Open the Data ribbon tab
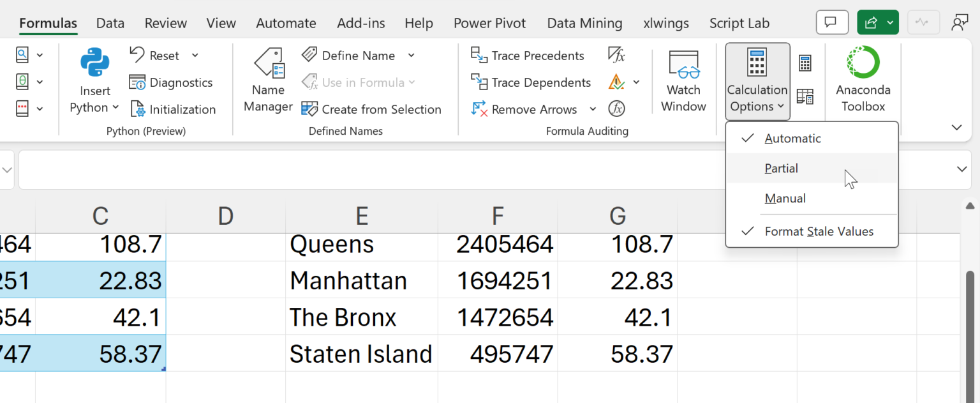Viewport: 980px width, 403px height. pyautogui.click(x=110, y=24)
